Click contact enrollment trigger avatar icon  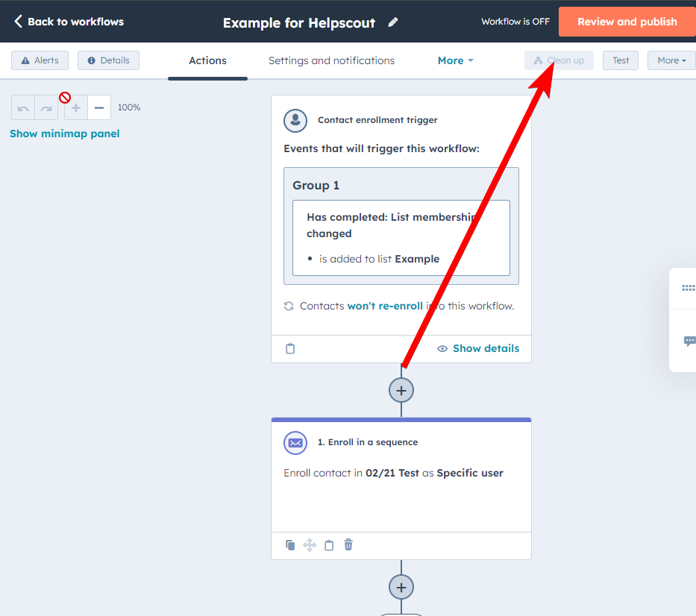tap(295, 120)
